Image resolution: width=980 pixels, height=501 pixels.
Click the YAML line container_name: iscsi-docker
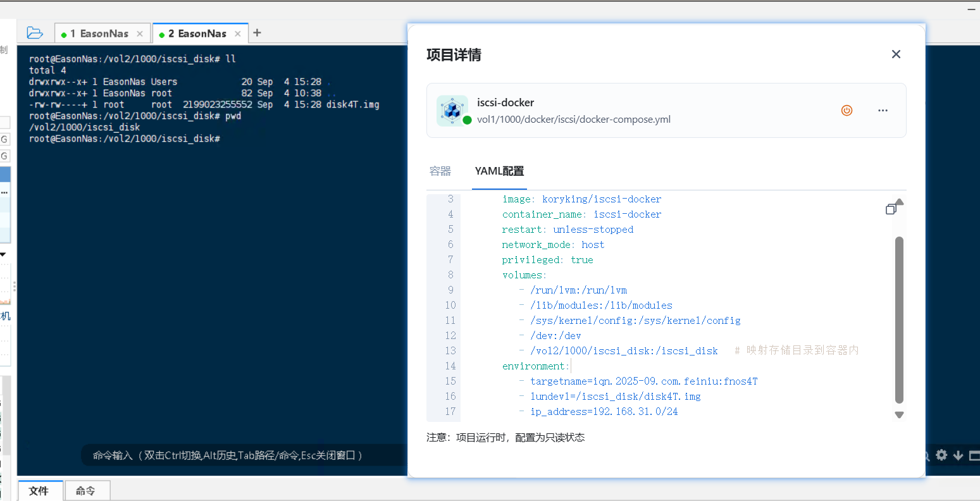(x=581, y=214)
